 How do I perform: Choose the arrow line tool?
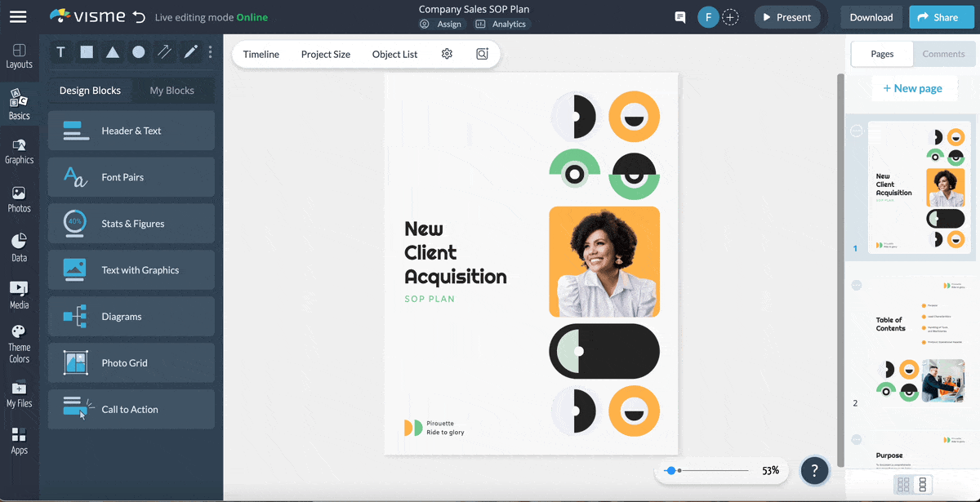tap(165, 52)
